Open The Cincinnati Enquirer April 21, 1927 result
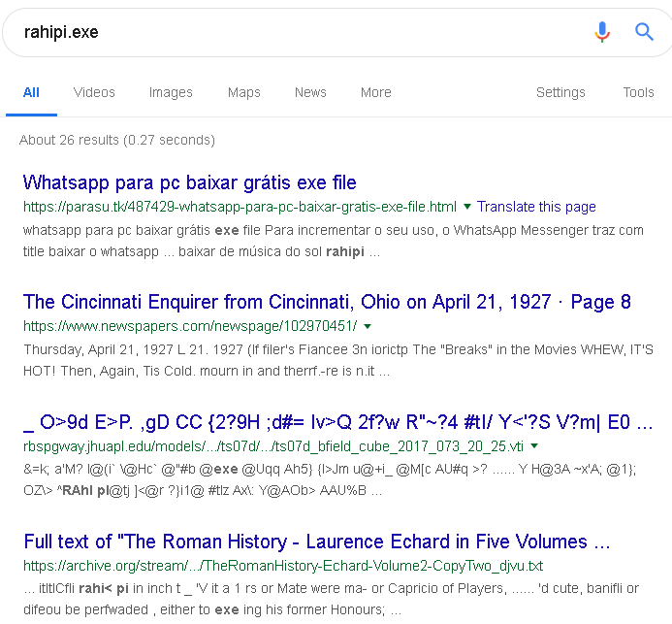Screen dimensions: 672x624 327,302
